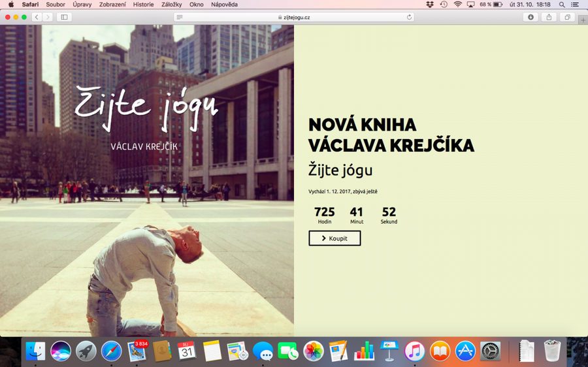Click Safari compass icon in Dock
The width and height of the screenshot is (588, 367).
[111, 351]
